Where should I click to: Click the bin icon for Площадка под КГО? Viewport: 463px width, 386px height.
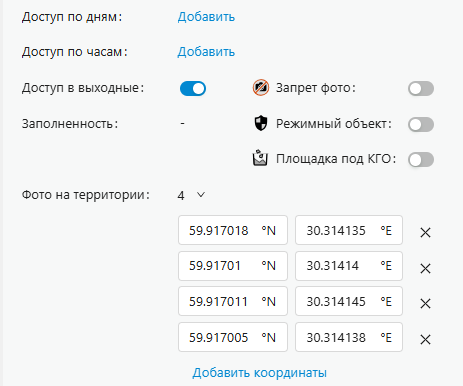[x=260, y=158]
